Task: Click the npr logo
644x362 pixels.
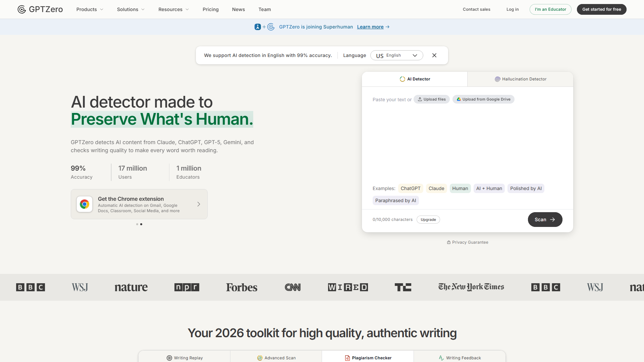Action: pos(187,287)
